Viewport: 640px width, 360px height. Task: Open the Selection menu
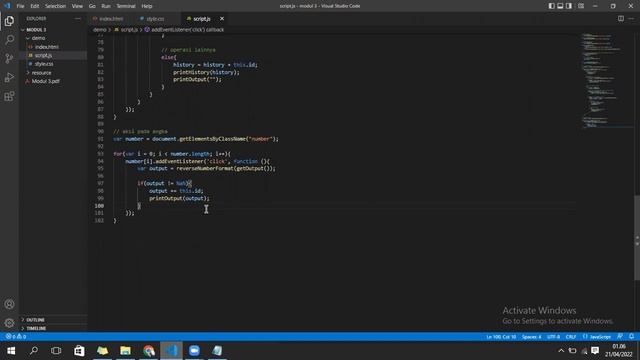click(x=56, y=6)
